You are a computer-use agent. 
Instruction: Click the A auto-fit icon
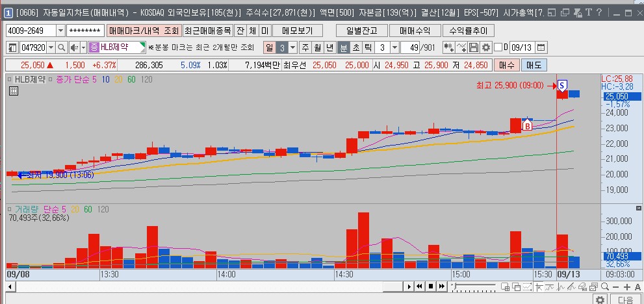(638, 286)
